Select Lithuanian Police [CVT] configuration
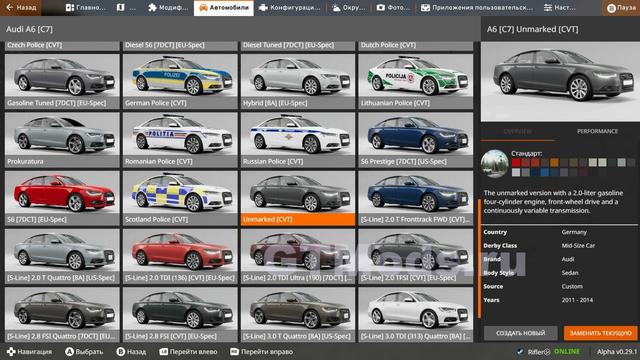640x360 pixels. coord(416,82)
